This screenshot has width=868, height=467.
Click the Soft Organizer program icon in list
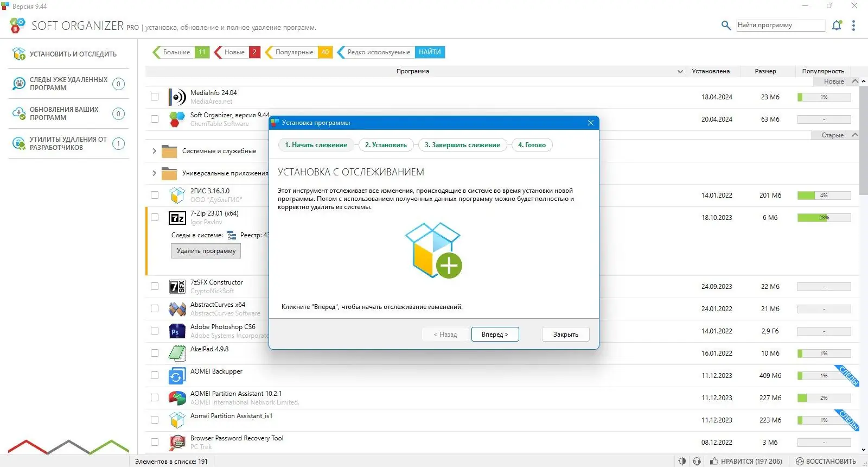[177, 119]
